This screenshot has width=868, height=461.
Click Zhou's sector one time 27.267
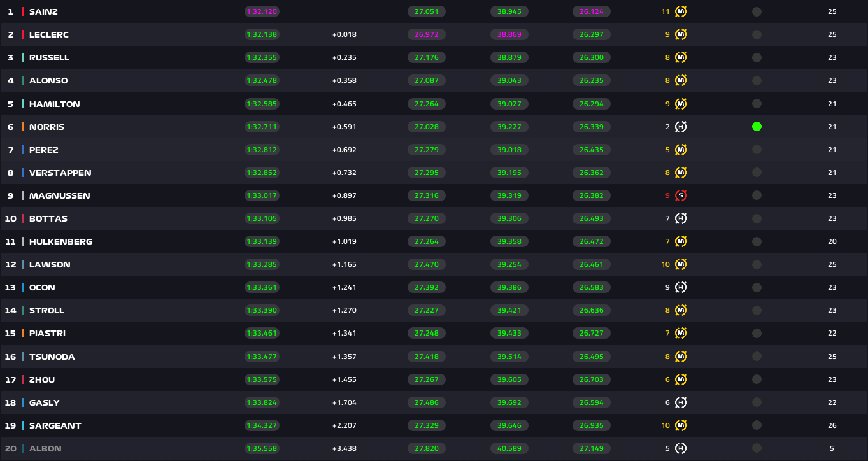click(427, 379)
